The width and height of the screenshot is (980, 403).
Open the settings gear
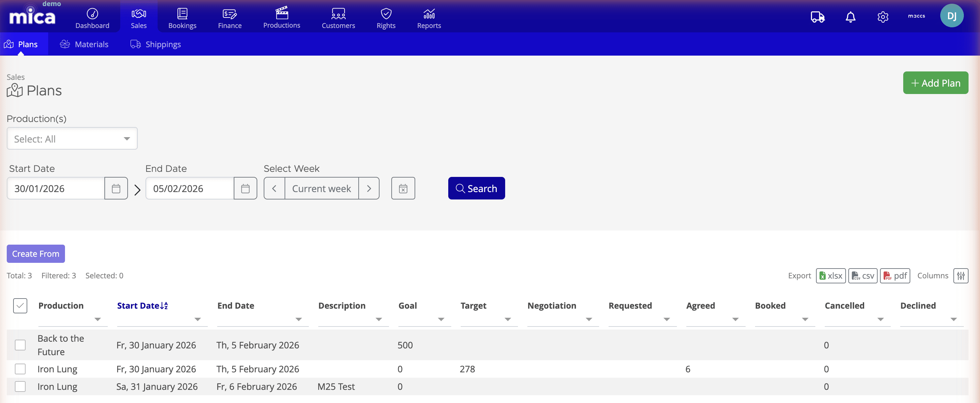click(883, 17)
